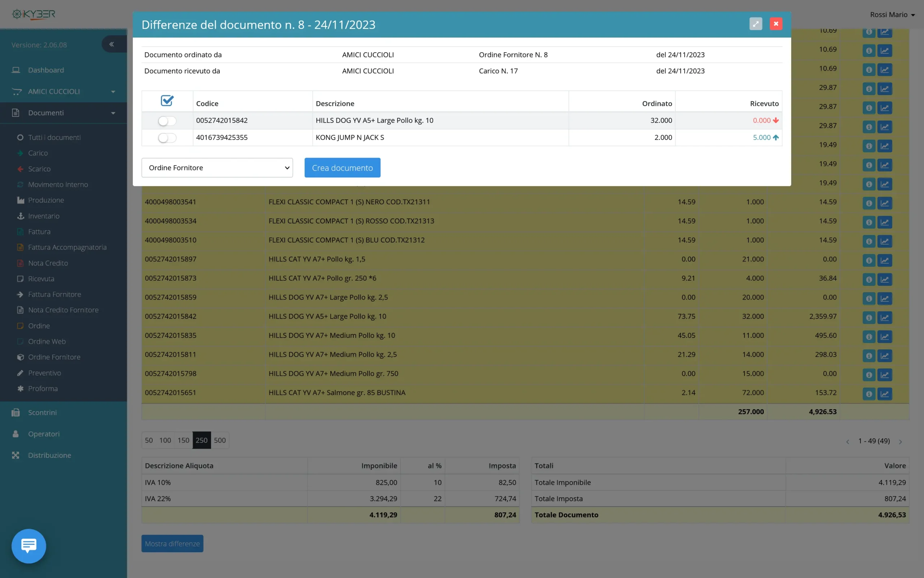
Task: Click Ricevuto value 5.000 with blue arrow
Action: [x=766, y=138]
